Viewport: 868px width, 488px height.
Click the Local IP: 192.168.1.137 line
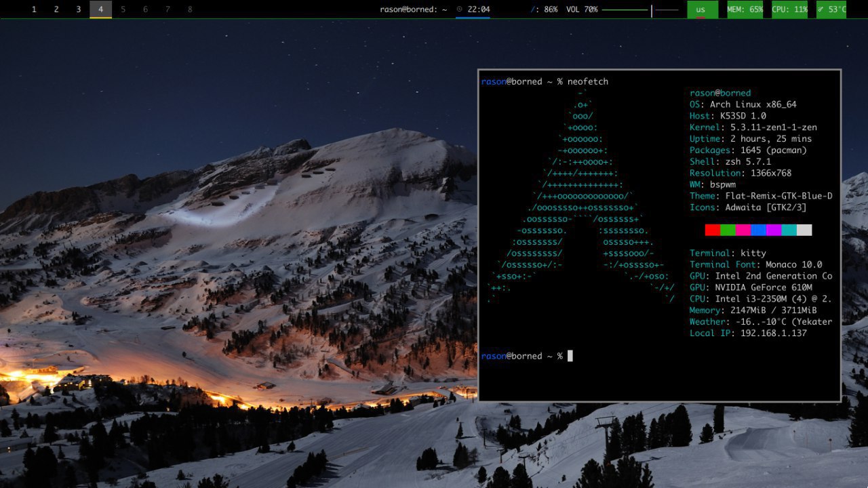[x=748, y=334]
